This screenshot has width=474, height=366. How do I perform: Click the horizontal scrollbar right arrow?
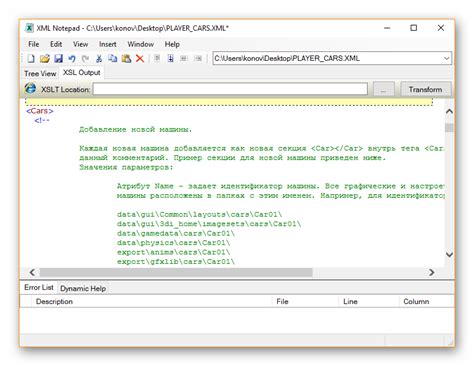(431, 273)
